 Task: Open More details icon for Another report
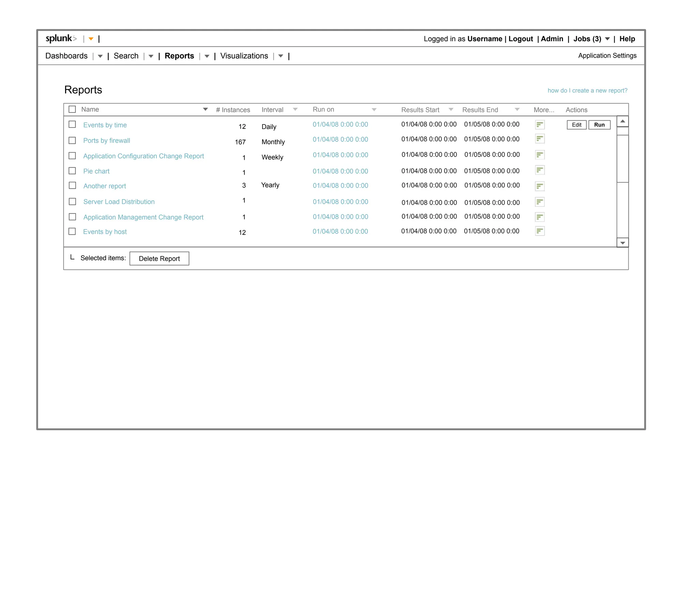tap(540, 186)
